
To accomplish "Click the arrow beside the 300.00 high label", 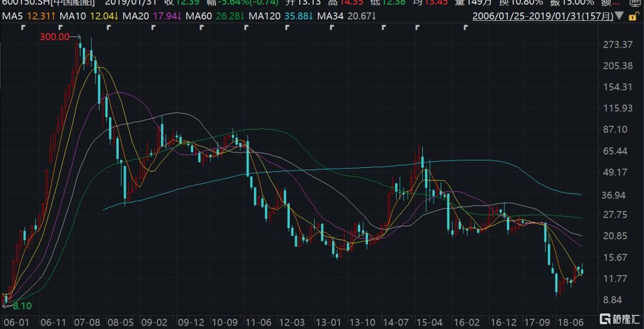I will pos(76,37).
